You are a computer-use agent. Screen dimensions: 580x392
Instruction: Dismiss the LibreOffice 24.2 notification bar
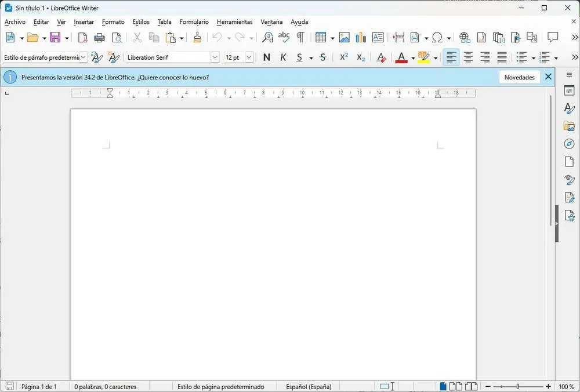(x=548, y=76)
